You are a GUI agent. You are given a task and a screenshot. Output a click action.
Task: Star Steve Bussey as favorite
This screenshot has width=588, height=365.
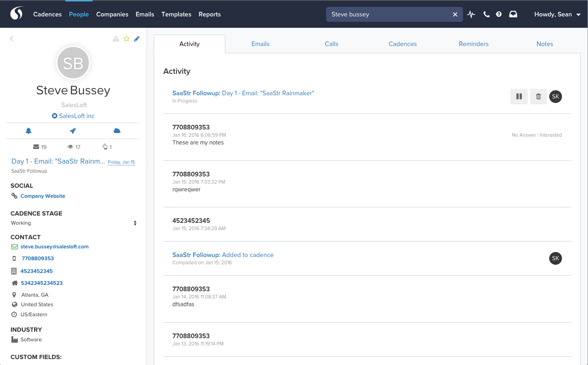pyautogui.click(x=127, y=39)
